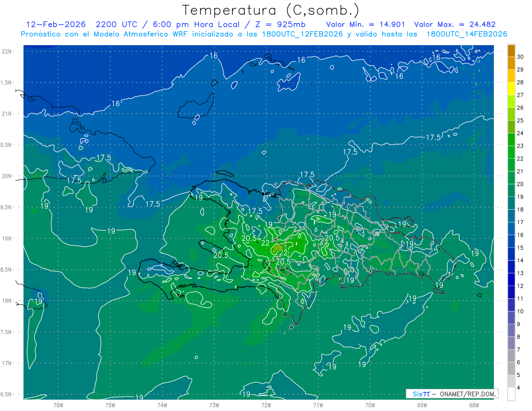Image resolution: width=532 pixels, height=411 pixels.
Task: Click the '21N' latitude axis label
Action: [x=8, y=114]
